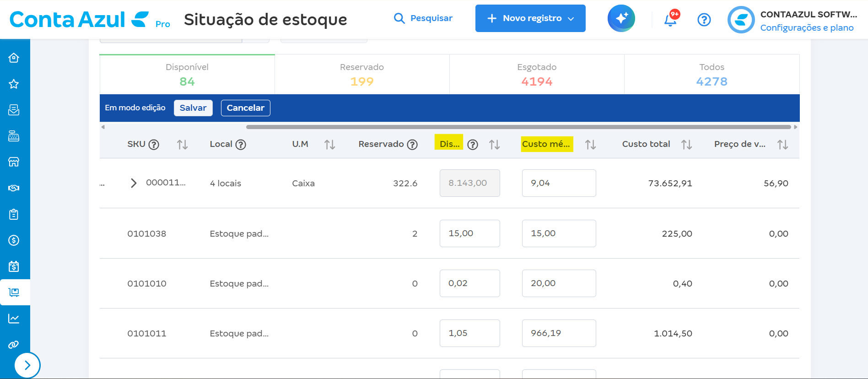Click the Salvar button
The width and height of the screenshot is (868, 379).
click(193, 108)
